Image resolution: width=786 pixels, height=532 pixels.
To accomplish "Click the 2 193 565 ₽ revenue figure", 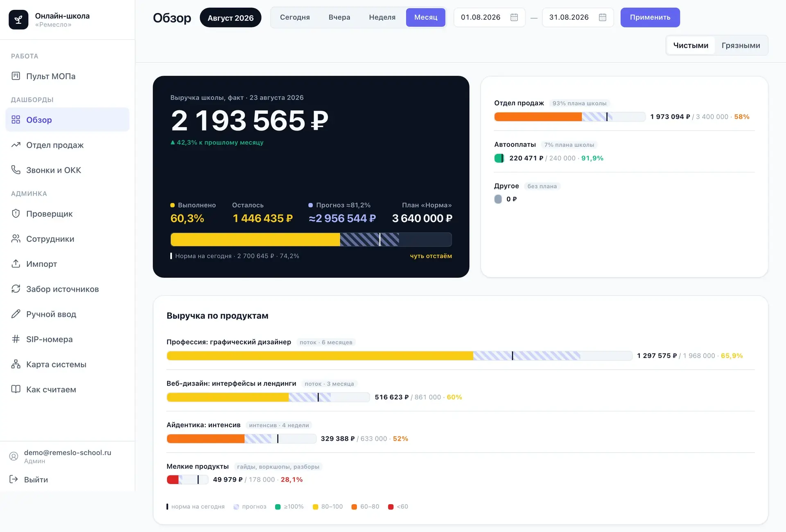I will click(x=249, y=120).
